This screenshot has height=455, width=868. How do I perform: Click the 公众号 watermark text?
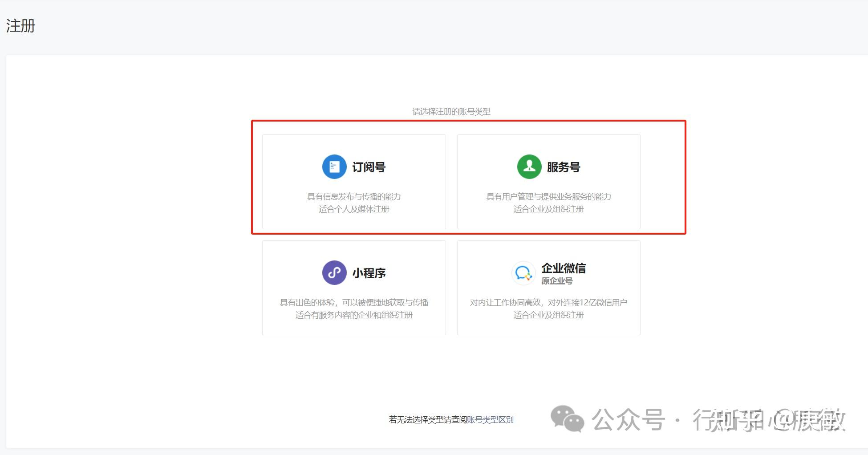628,419
